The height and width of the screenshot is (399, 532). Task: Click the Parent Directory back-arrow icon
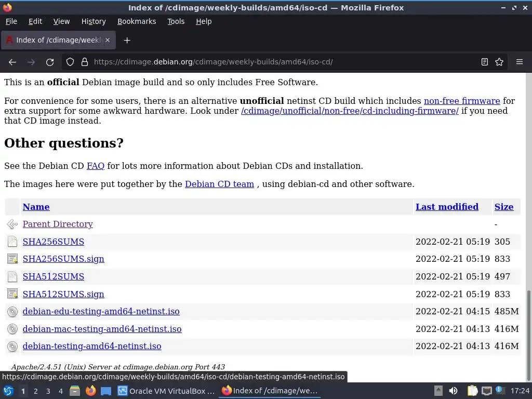pos(12,224)
